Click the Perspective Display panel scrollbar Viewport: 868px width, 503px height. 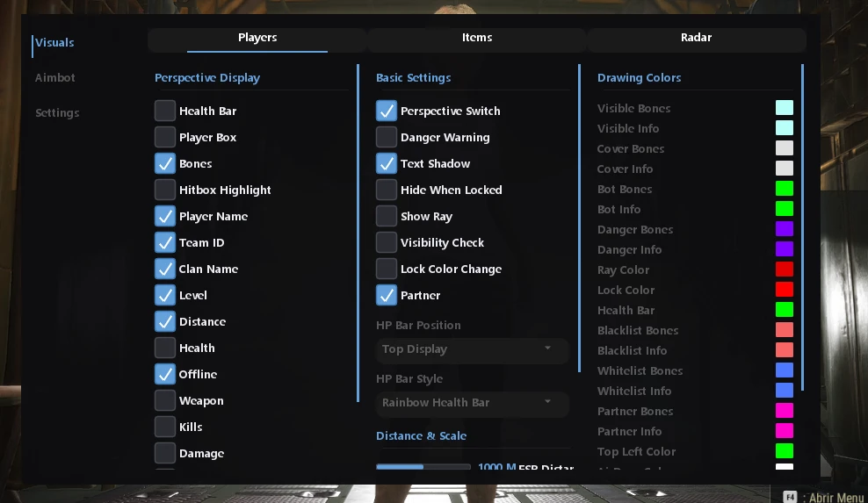click(x=358, y=233)
